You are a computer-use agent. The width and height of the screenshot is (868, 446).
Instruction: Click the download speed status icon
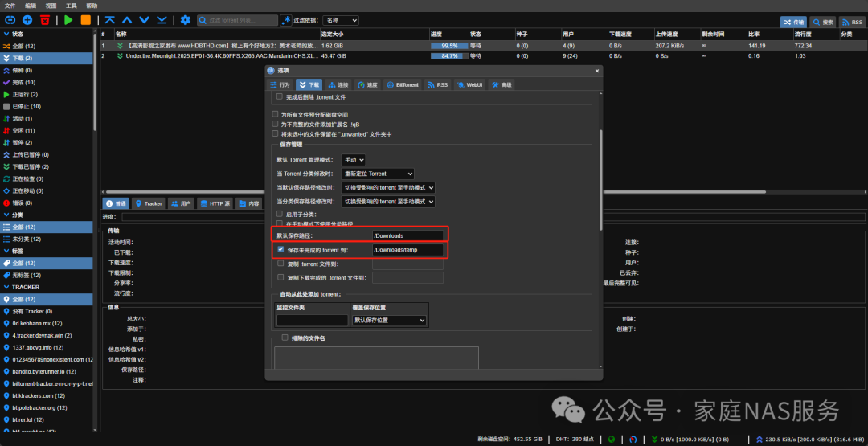click(x=655, y=440)
